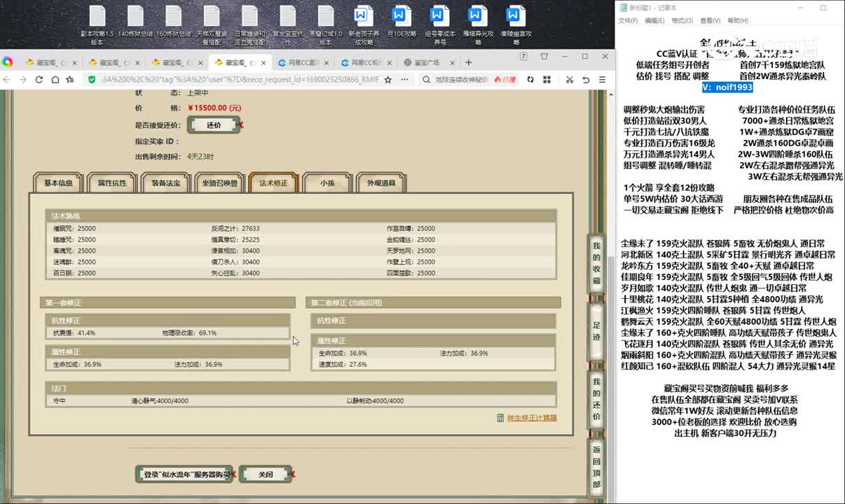Open desktop file 画窟幻域1.0版本

point(325,25)
